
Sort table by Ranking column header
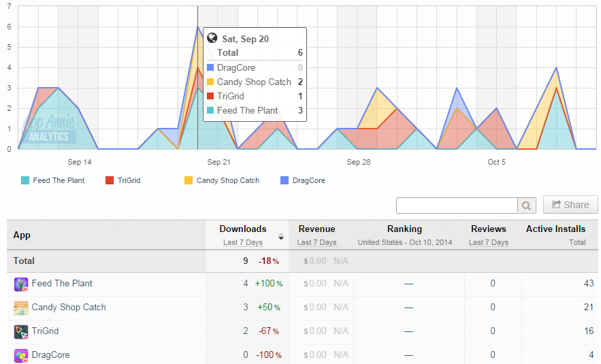[x=404, y=229]
